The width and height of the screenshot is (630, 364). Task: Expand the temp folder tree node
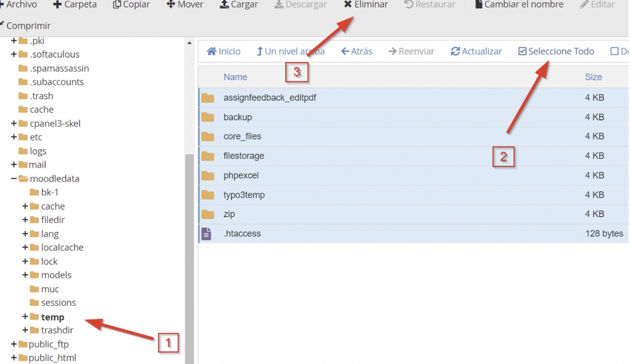pyautogui.click(x=25, y=317)
